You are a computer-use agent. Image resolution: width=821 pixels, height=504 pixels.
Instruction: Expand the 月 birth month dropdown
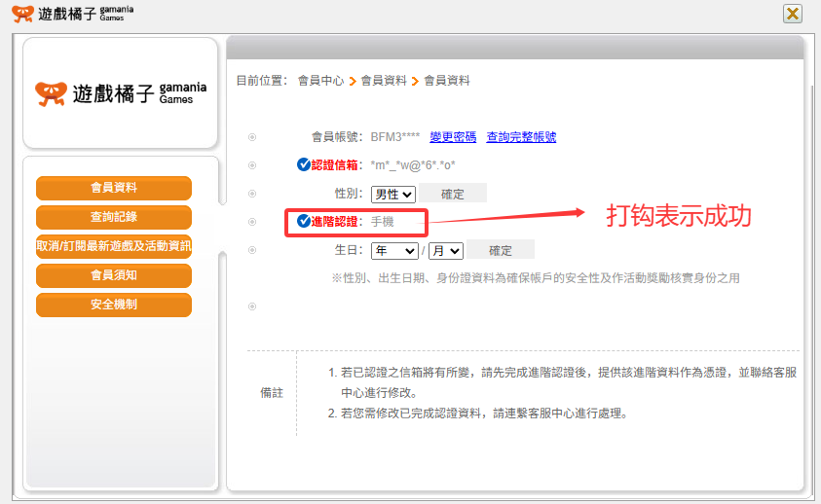point(446,250)
